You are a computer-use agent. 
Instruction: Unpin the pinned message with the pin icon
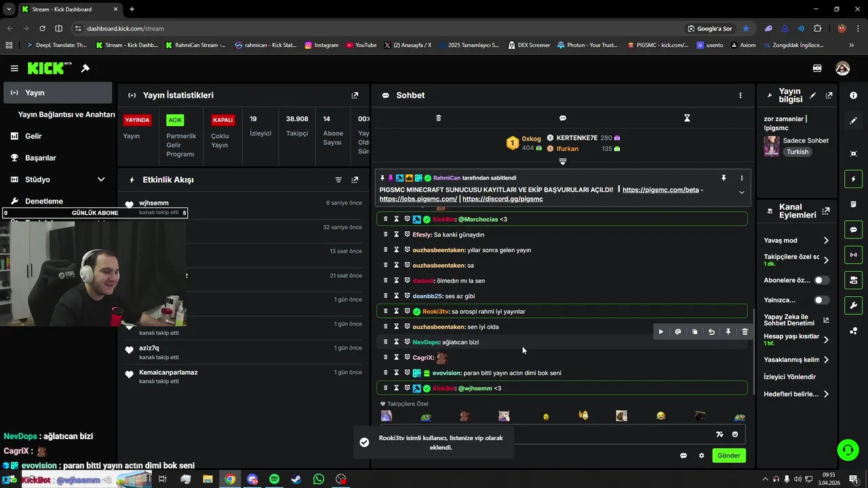(724, 178)
